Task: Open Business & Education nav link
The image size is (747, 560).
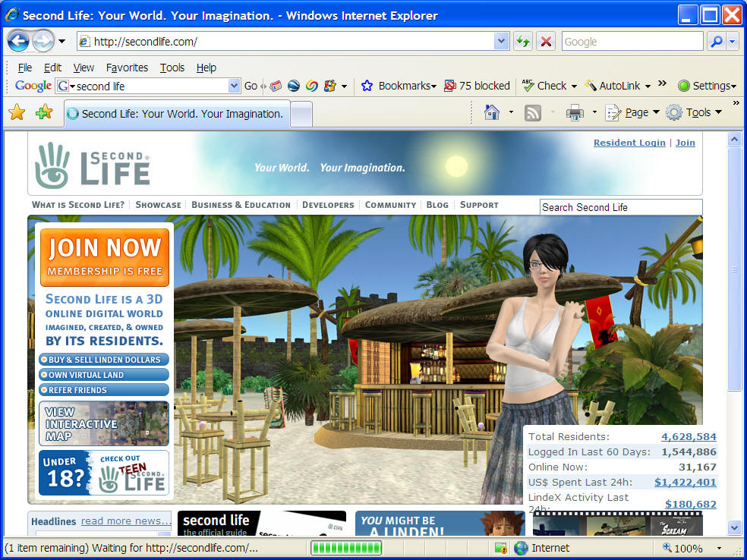Action: [241, 205]
